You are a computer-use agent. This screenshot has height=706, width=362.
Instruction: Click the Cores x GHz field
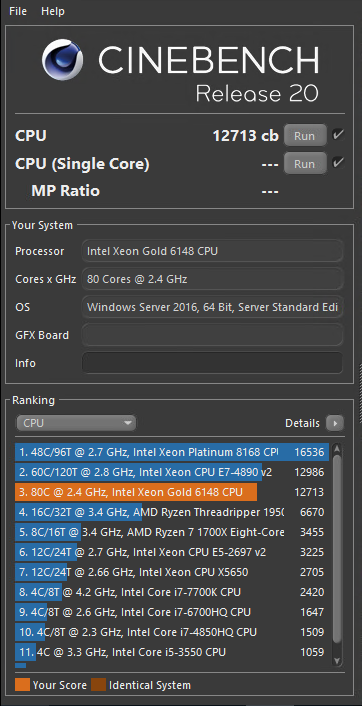point(213,279)
